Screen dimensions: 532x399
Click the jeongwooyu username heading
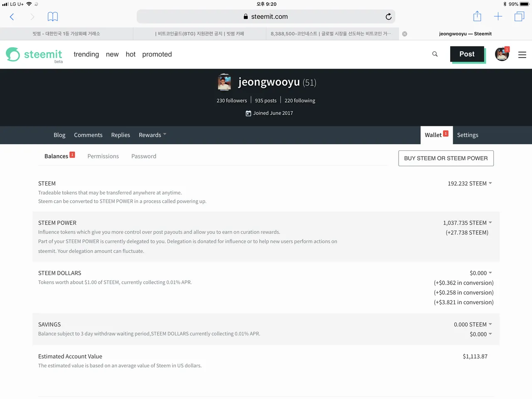tap(269, 82)
